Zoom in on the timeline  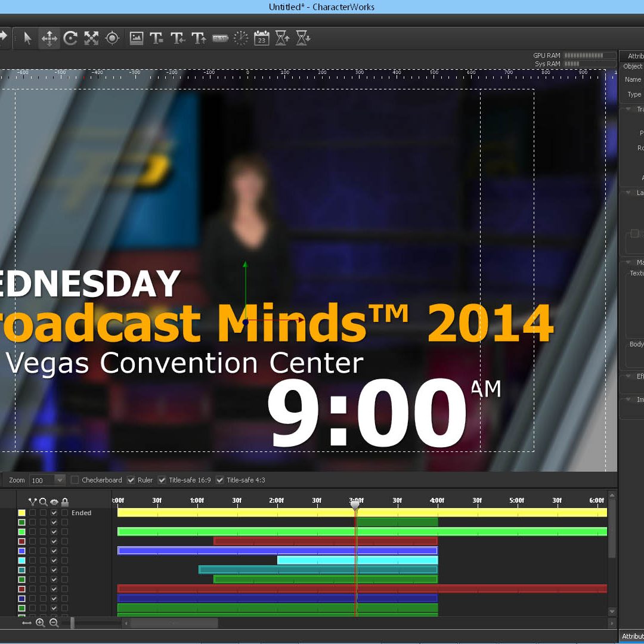click(40, 623)
